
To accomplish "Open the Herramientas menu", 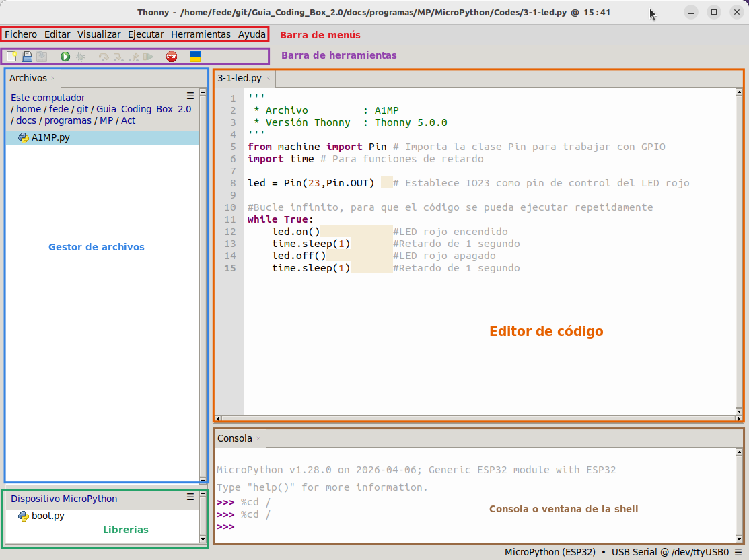I will (201, 34).
